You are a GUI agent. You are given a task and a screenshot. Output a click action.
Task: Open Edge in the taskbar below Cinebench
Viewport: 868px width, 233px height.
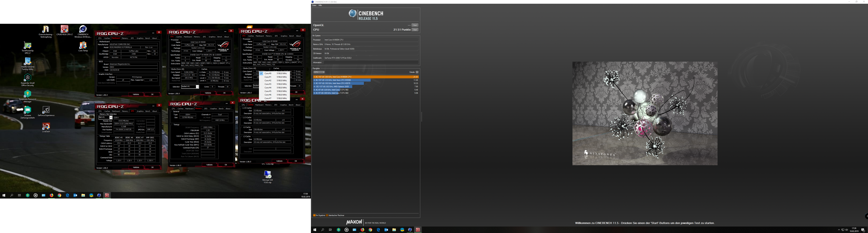point(378,230)
